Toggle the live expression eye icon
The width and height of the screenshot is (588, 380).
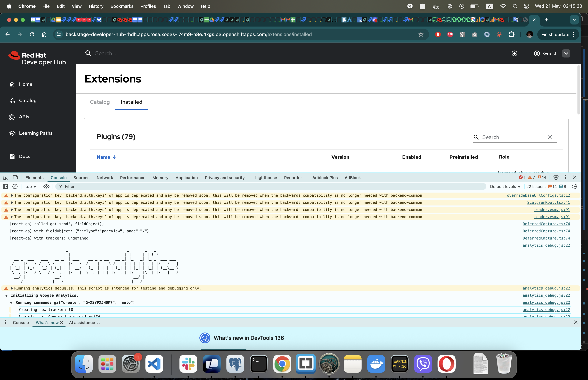46,187
